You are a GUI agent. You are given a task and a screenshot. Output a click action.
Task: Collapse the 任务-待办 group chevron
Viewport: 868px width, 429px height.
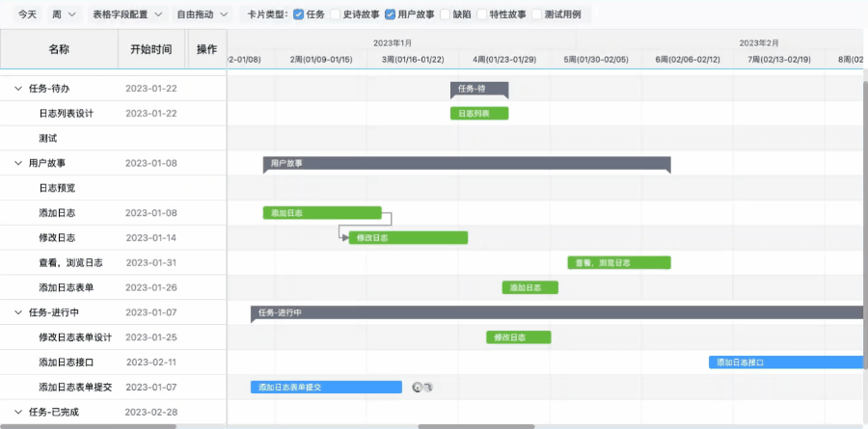pos(18,88)
